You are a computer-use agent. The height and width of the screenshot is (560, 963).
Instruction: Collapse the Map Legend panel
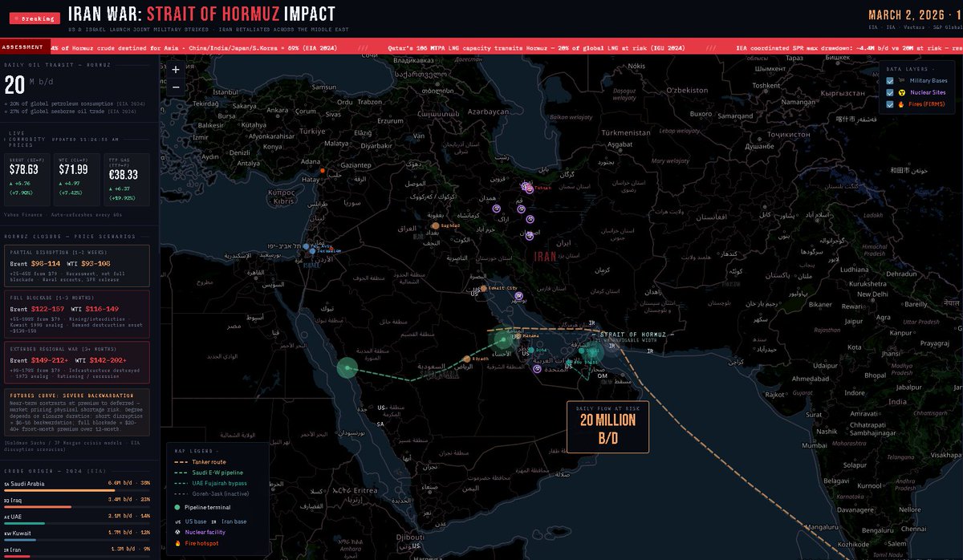tap(217, 451)
